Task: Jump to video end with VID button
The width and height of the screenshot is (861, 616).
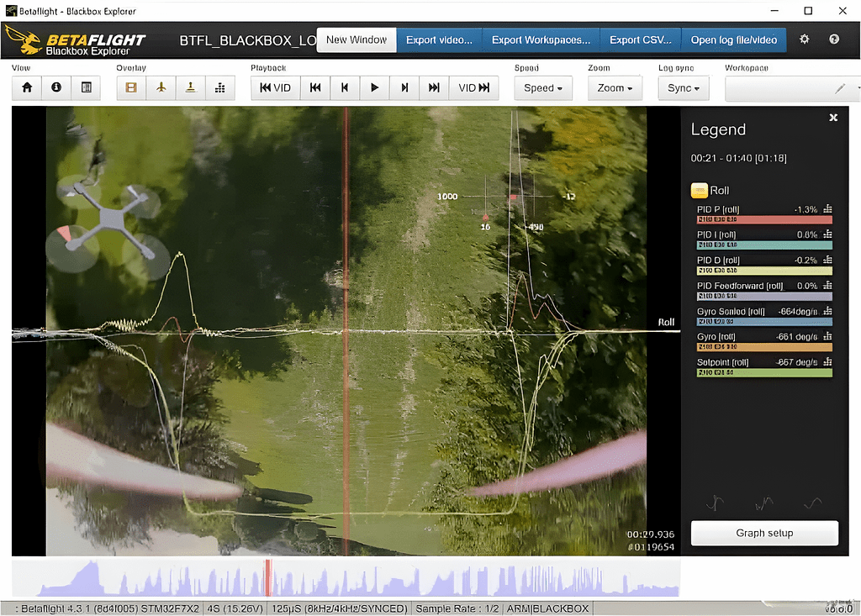Action: click(474, 88)
